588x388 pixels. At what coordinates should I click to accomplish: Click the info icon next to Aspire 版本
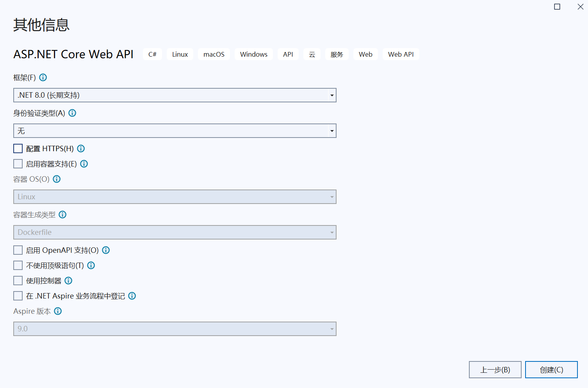[58, 311]
